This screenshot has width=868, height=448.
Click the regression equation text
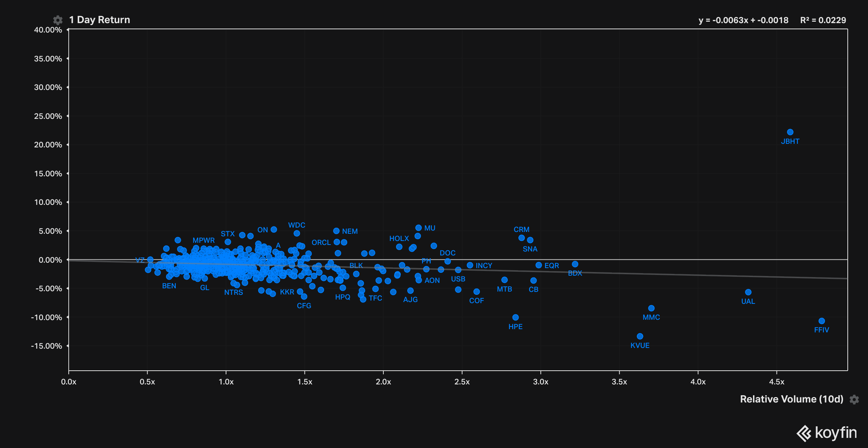[x=743, y=20]
